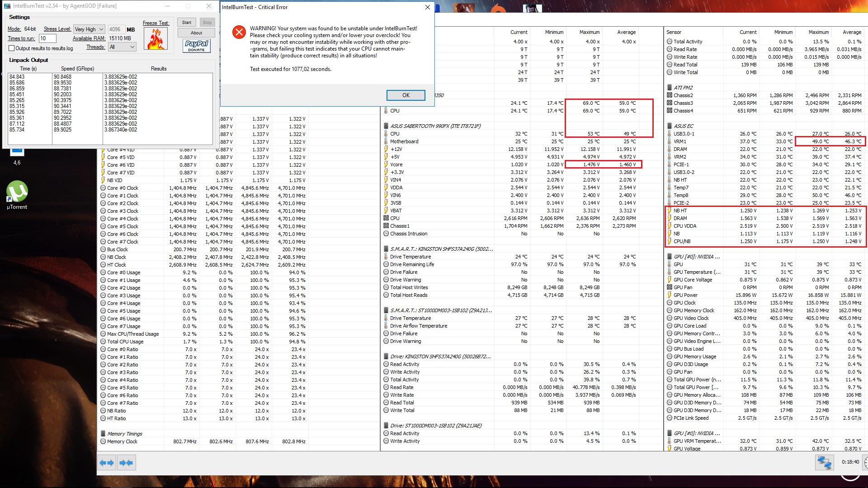
Task: Select the PCIe Link Speed row
Action: coord(765,418)
